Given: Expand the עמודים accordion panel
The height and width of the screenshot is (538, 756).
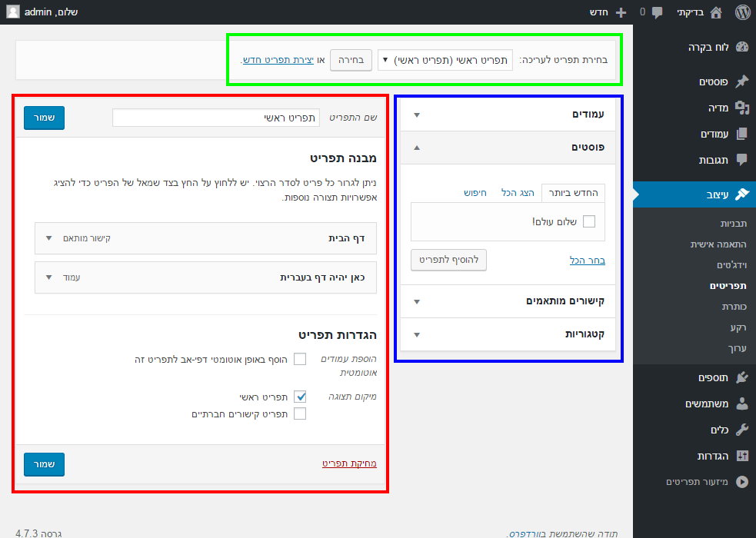Looking at the screenshot, I should coord(508,115).
